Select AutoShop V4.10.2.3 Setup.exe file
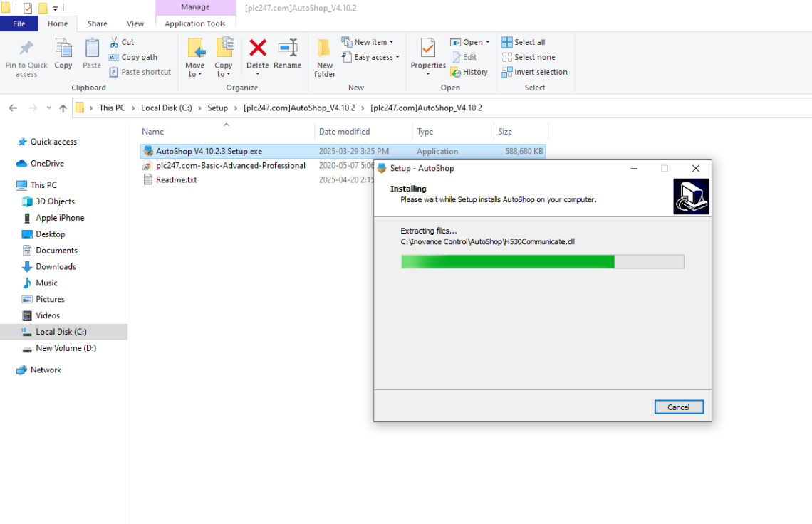Image resolution: width=812 pixels, height=524 pixels. [343, 151]
